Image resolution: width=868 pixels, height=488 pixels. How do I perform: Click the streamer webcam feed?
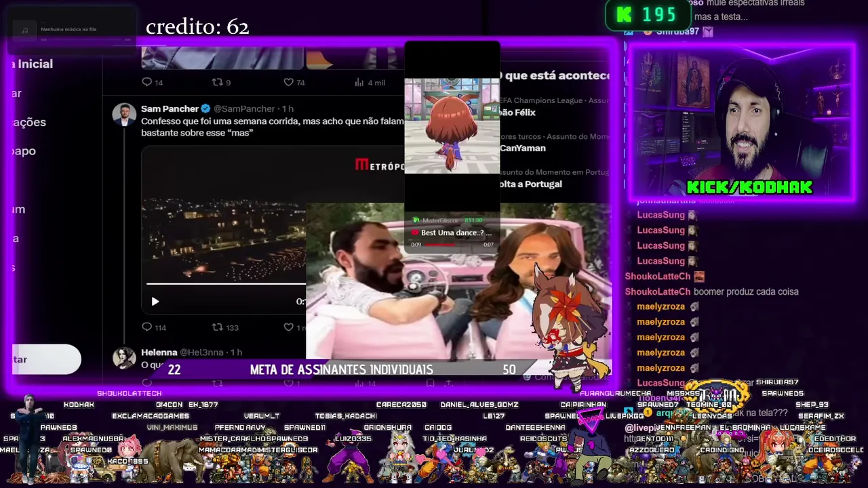(741, 122)
